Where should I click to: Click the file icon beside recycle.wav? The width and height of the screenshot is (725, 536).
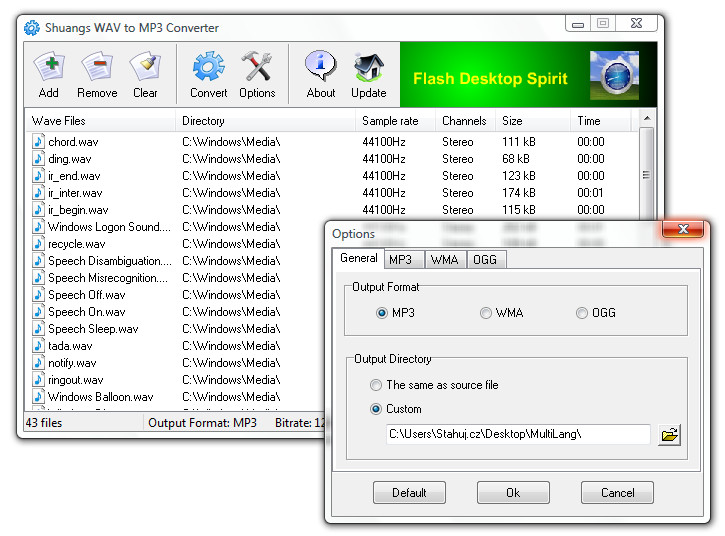pos(38,243)
